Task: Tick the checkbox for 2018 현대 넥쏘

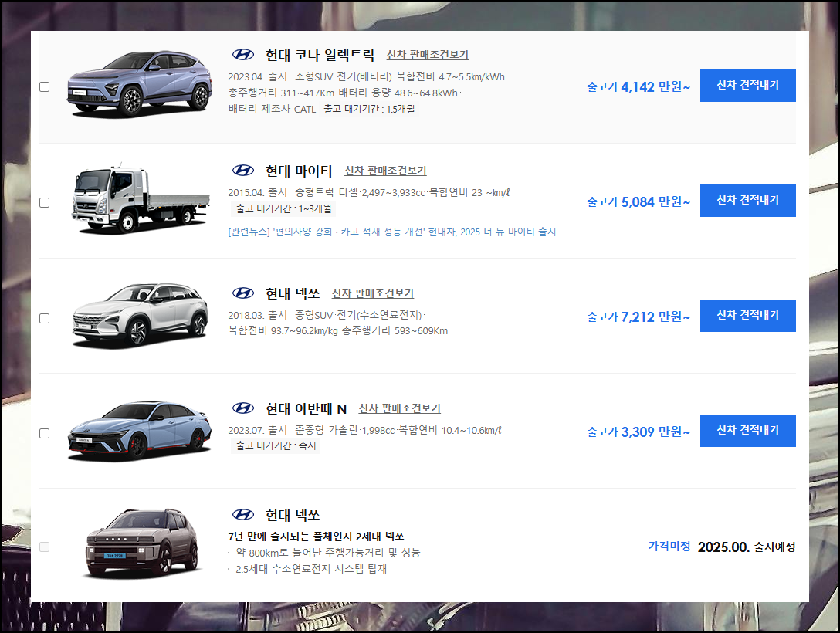Action: [x=45, y=318]
